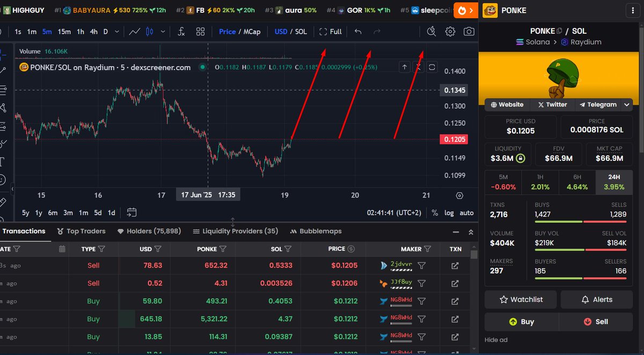The width and height of the screenshot is (644, 355).
Task: Enter Full screen chart mode
Action: (x=331, y=32)
